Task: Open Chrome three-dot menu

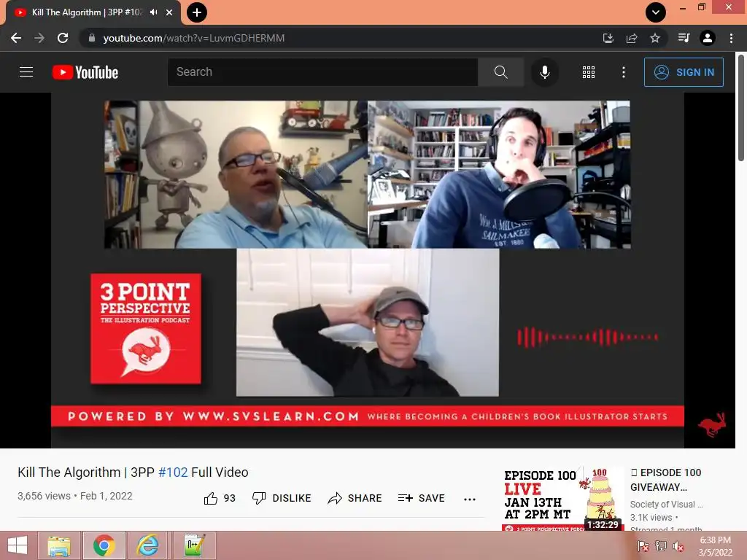Action: (731, 38)
